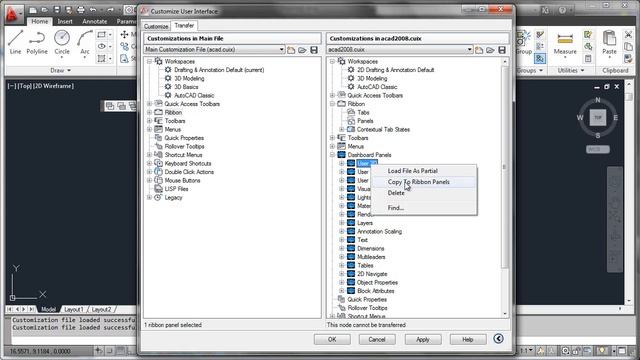Viewport: 640px width, 360px height.
Task: Choose Delete from the context menu
Action: 424,193
